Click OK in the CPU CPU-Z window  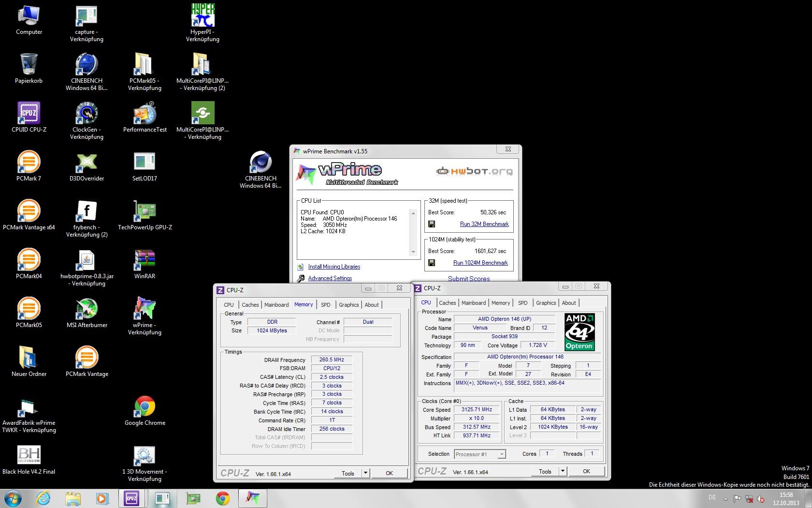(x=586, y=471)
